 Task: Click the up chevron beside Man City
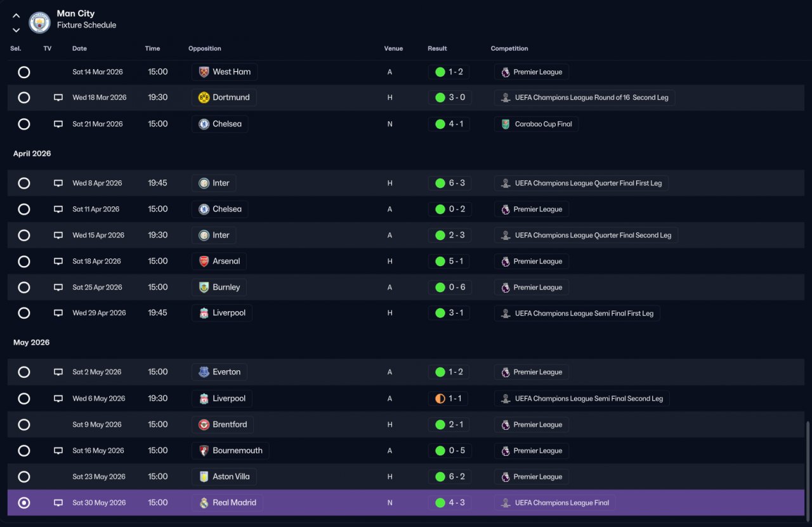(x=16, y=16)
